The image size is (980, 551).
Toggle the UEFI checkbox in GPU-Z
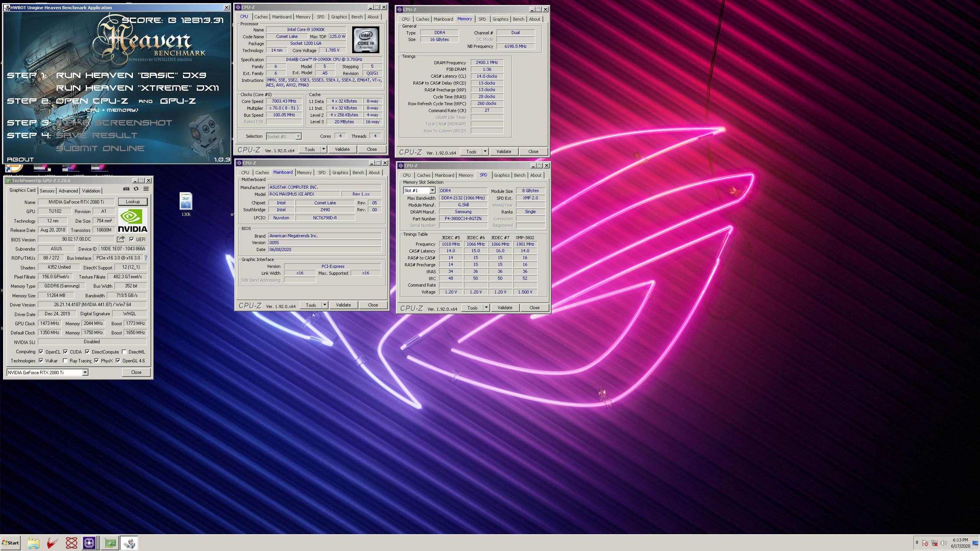coord(132,239)
